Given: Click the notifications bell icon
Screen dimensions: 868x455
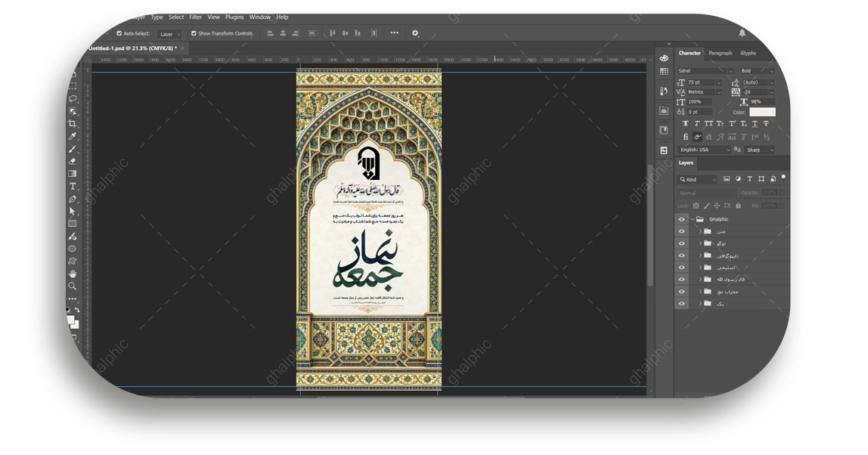Looking at the screenshot, I should [x=742, y=32].
